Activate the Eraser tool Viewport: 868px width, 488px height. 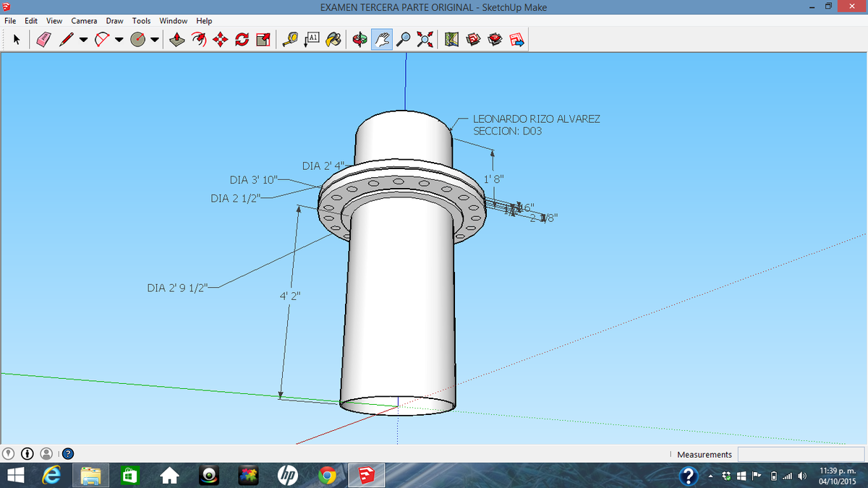(43, 40)
